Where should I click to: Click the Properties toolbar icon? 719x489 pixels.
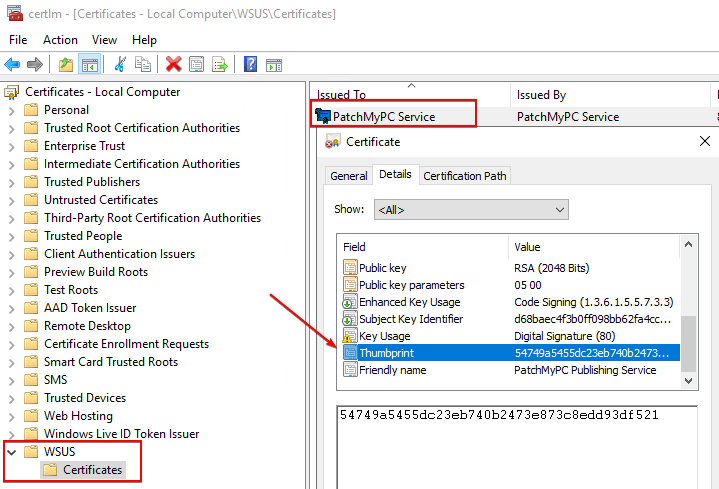(x=197, y=65)
